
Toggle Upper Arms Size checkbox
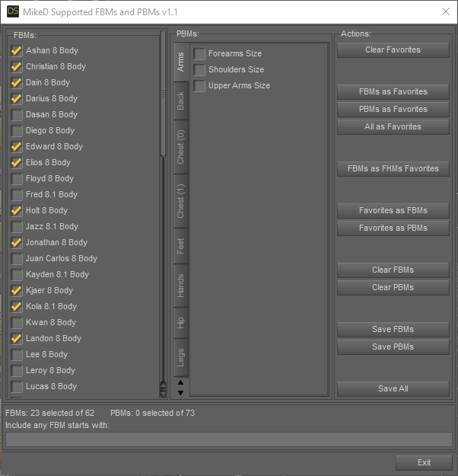pyautogui.click(x=199, y=86)
